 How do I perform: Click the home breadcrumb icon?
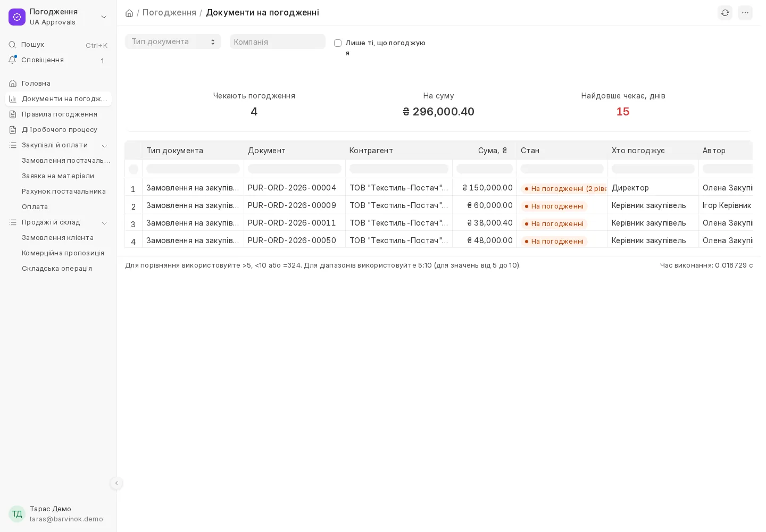tap(129, 13)
